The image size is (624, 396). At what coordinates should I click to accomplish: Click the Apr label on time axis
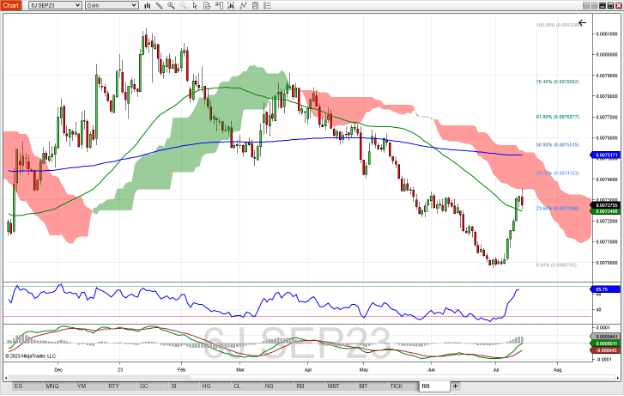click(308, 370)
